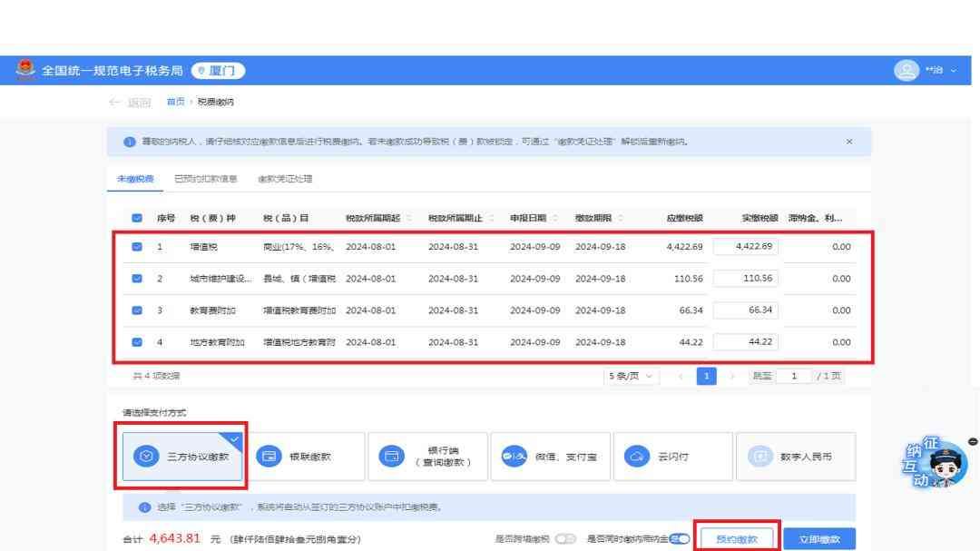This screenshot has height=551, width=980.
Task: Turn off the 是否同时缴纳滞纳金 switch
Action: click(680, 539)
